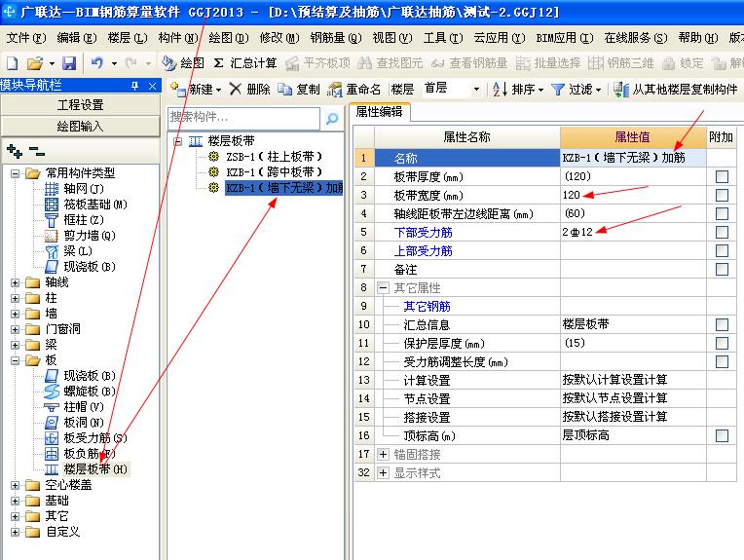Click the 过滤 filter funnel icon
Viewport: 744px width, 560px height.
pyautogui.click(x=558, y=90)
